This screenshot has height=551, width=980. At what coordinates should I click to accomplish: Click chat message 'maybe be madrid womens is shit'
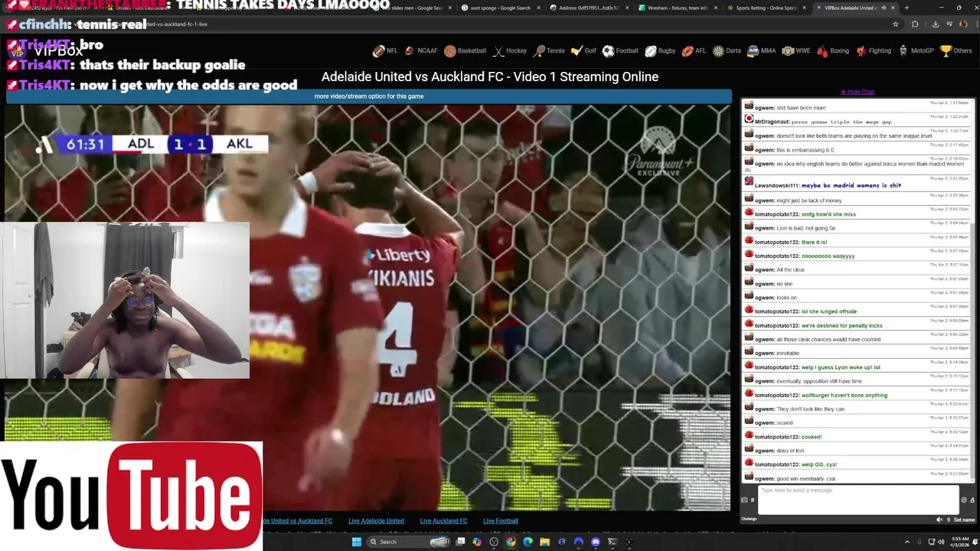point(851,185)
